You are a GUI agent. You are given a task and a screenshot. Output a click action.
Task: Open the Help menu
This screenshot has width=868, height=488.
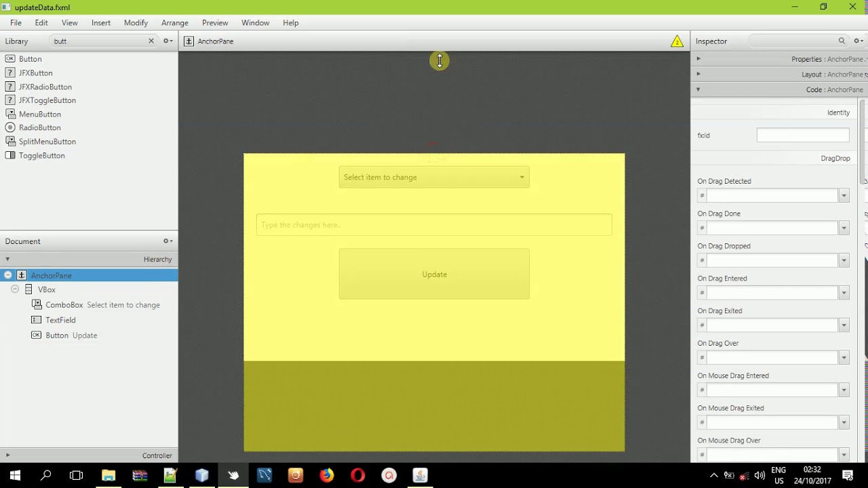(x=291, y=22)
